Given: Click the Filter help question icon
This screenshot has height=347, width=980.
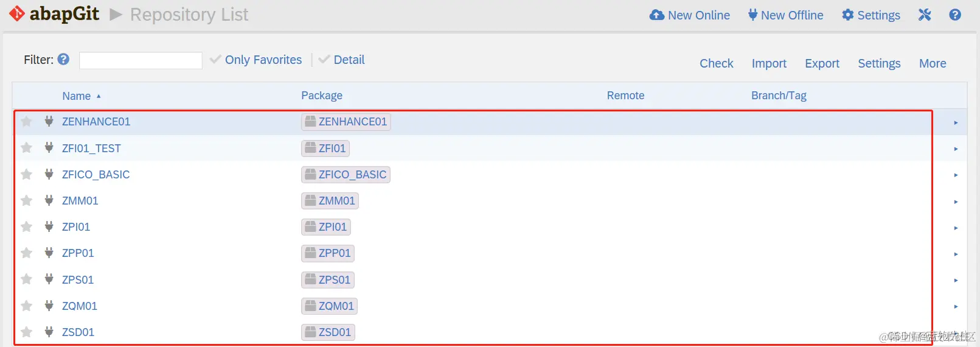Looking at the screenshot, I should 63,59.
